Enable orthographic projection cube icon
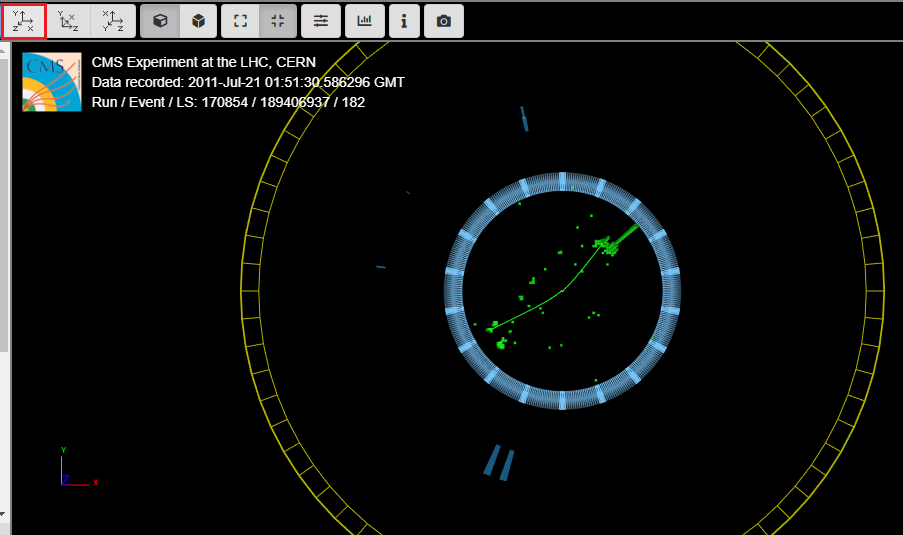 click(199, 22)
